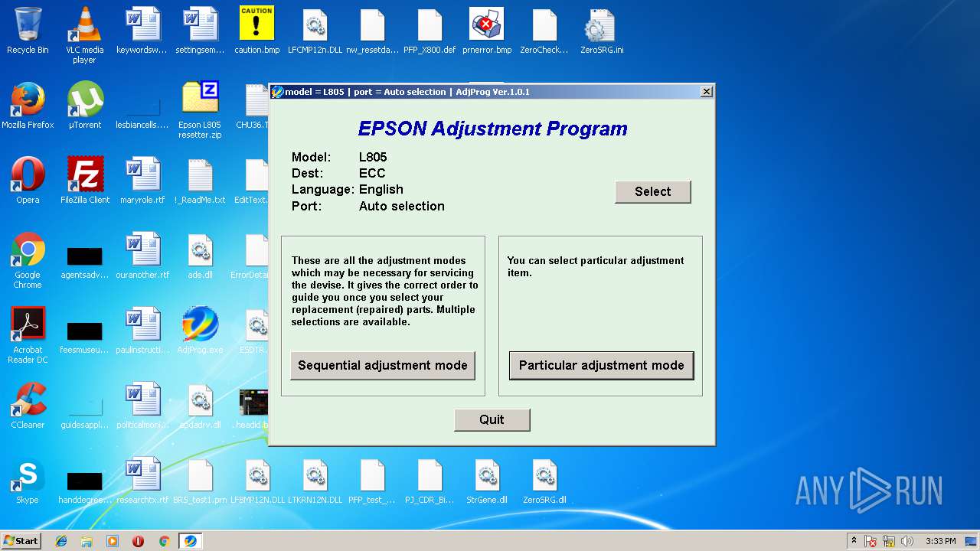Click the 3:33 PM clock

940,541
